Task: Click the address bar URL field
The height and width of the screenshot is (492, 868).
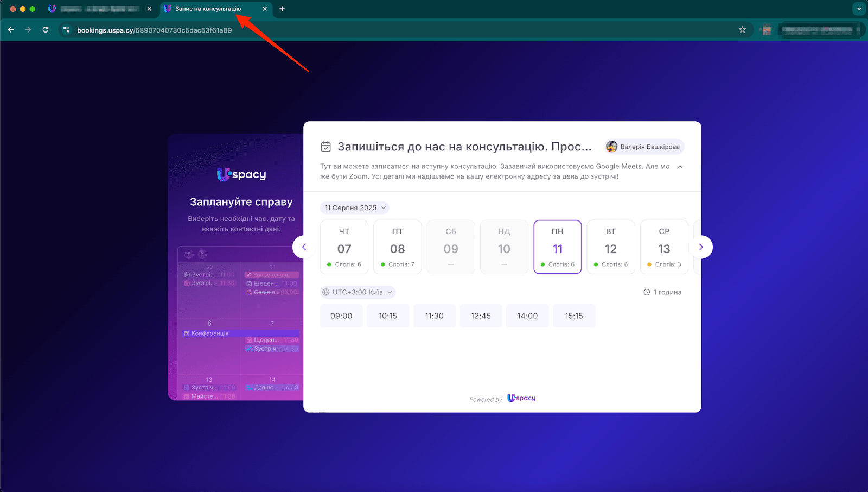Action: 155,30
